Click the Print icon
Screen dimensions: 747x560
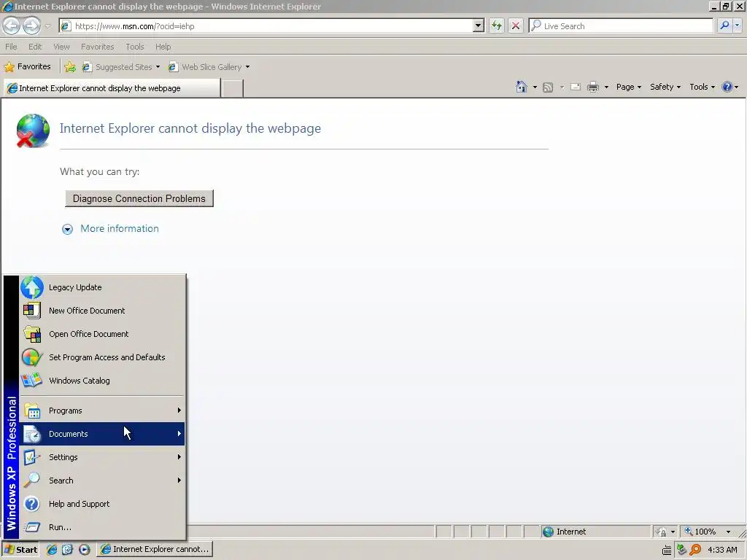592,87
